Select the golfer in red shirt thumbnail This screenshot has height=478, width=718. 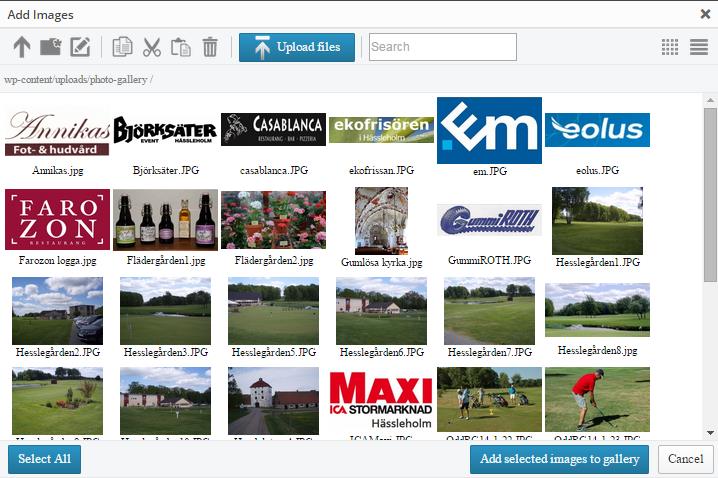click(598, 399)
